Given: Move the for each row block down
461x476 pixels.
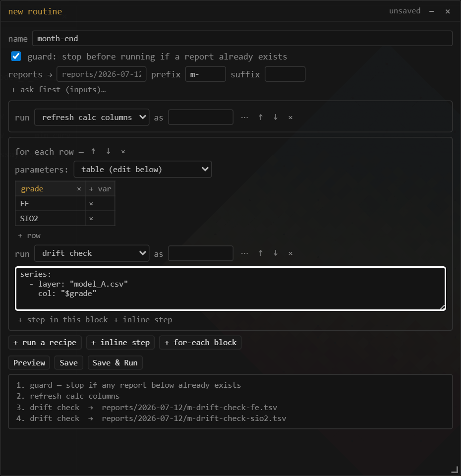Looking at the screenshot, I should coord(109,152).
